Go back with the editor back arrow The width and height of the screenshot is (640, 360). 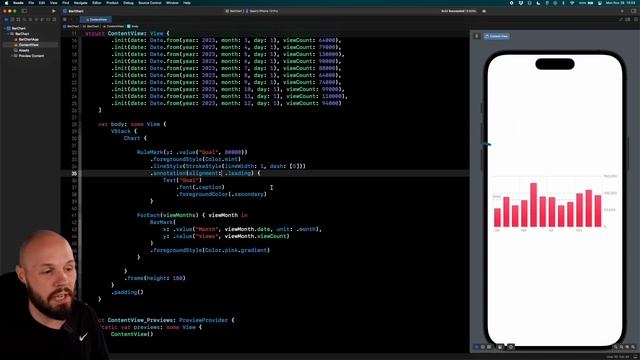click(x=71, y=19)
